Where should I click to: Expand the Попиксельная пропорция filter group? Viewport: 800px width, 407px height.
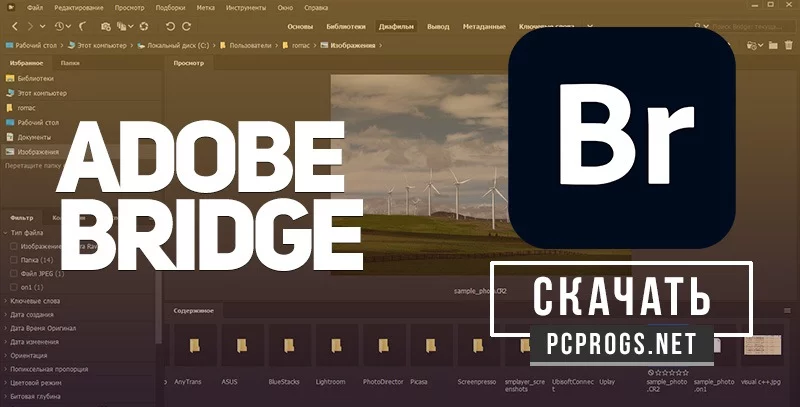point(6,369)
